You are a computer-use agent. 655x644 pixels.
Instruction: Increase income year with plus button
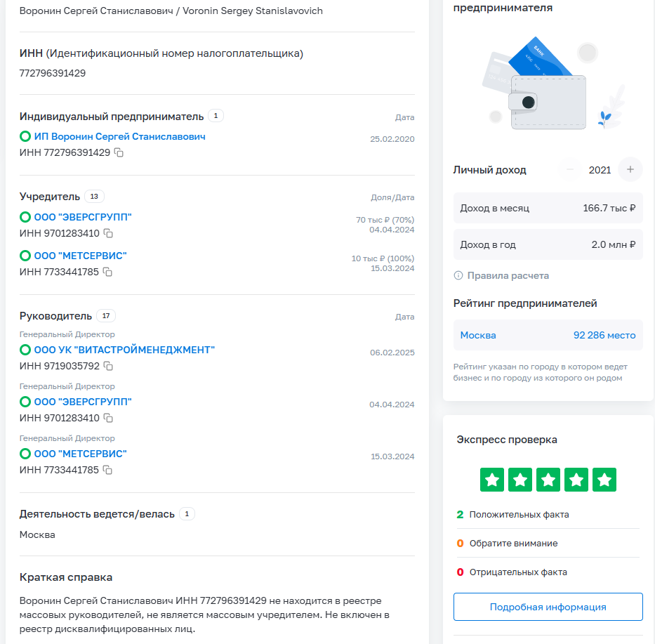[630, 170]
